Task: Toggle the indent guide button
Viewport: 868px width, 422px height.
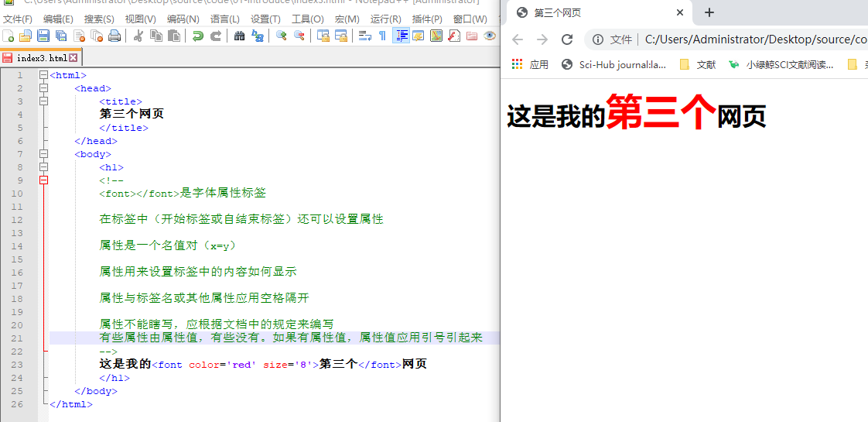Action: click(x=401, y=36)
